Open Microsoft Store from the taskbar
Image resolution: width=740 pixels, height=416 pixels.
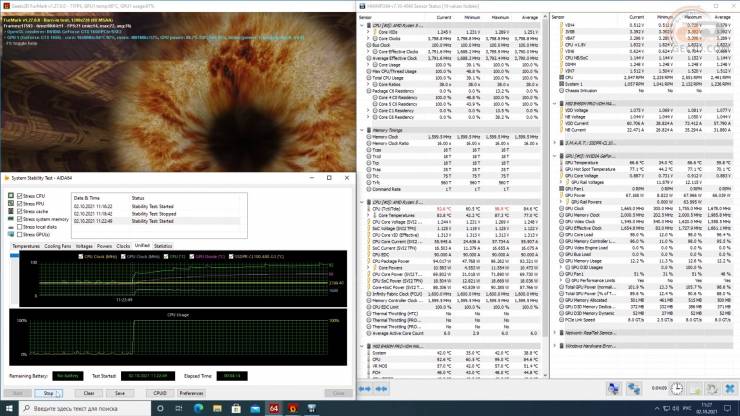[236, 408]
